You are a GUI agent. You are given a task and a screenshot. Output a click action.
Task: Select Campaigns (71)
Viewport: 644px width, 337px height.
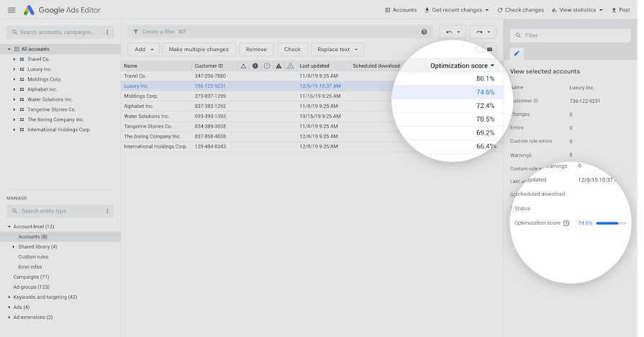coord(31,277)
